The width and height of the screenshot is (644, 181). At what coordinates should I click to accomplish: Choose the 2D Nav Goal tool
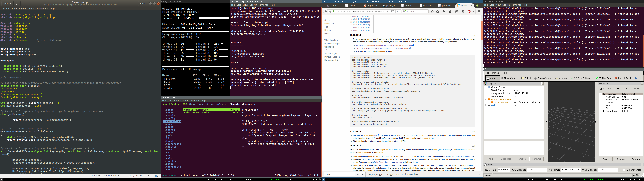[x=603, y=78]
